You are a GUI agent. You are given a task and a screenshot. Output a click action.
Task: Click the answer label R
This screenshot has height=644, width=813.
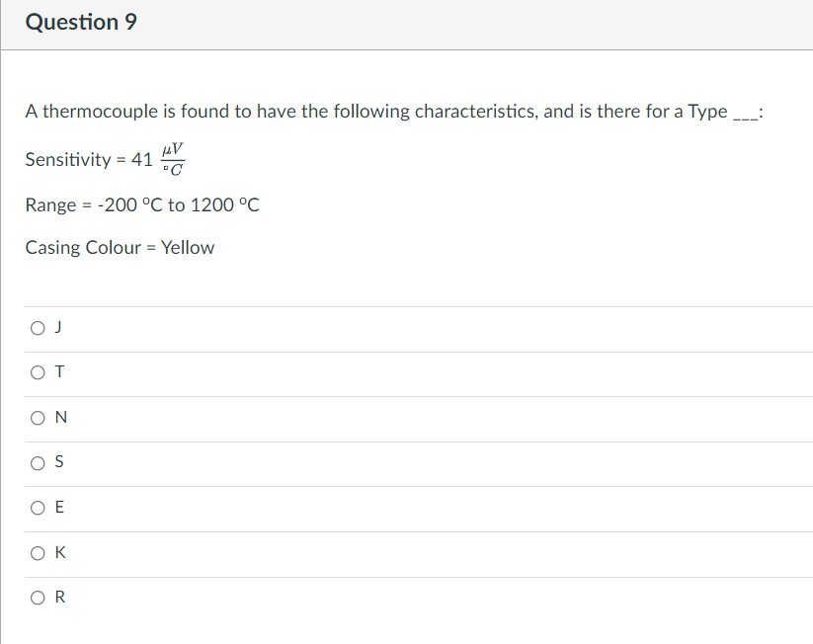pos(58,597)
